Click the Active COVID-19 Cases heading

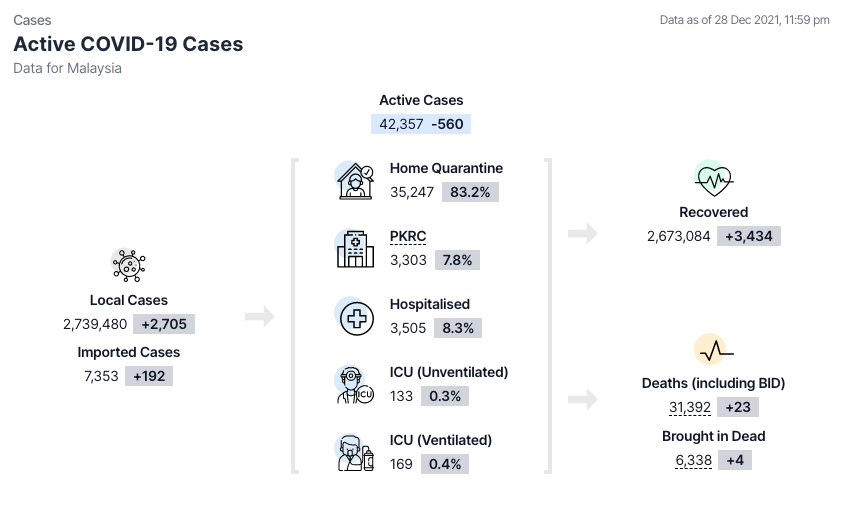tap(128, 44)
